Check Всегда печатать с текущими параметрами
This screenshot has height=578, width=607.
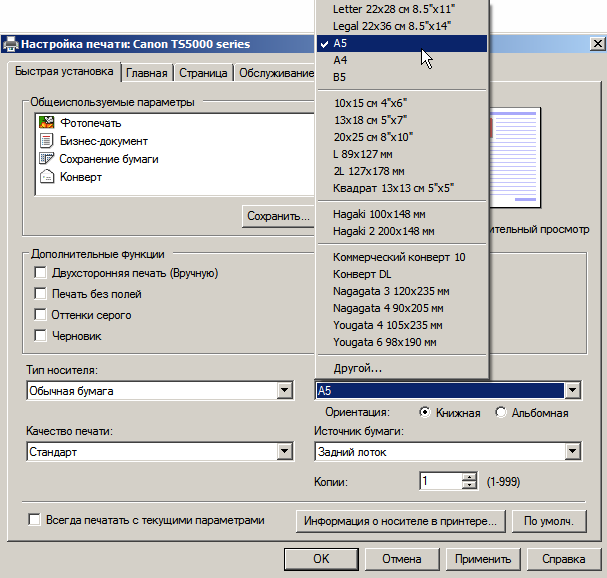[34, 520]
